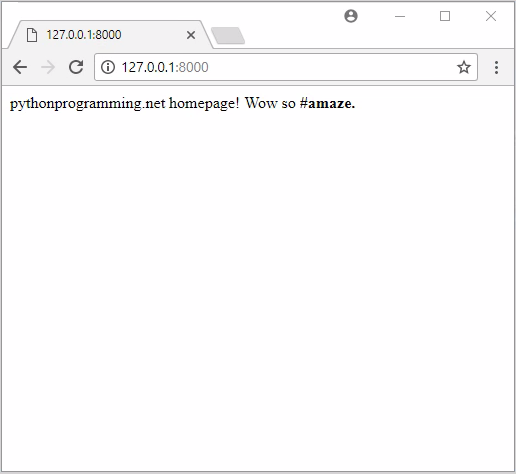Click the bold #amaze. text
Viewport: 516px width, 474px height.
[327, 103]
